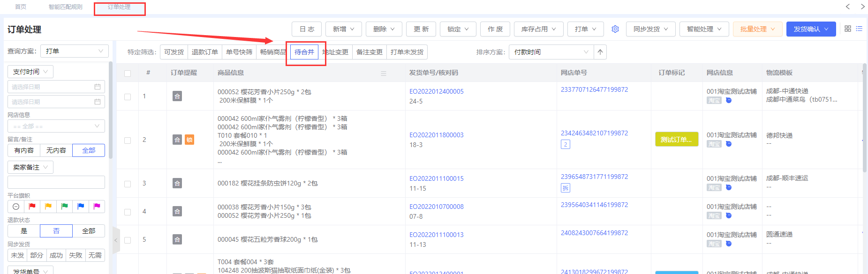Switch to the 首页 tab
The width and height of the screenshot is (868, 274).
click(21, 7)
